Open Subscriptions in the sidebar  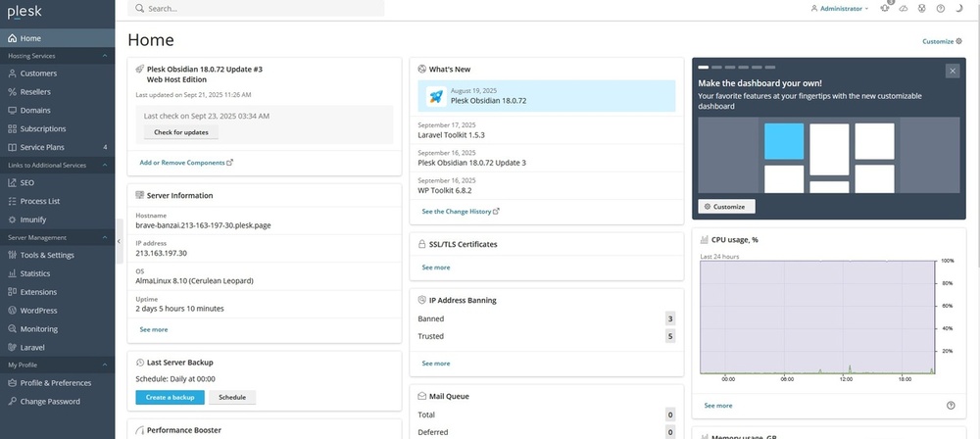[58, 128]
